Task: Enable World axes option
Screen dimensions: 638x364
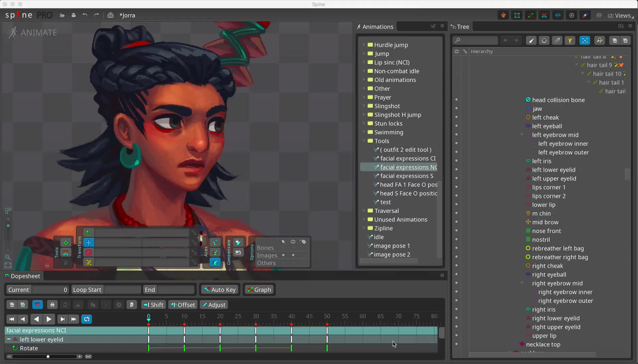Action: pyautogui.click(x=215, y=262)
